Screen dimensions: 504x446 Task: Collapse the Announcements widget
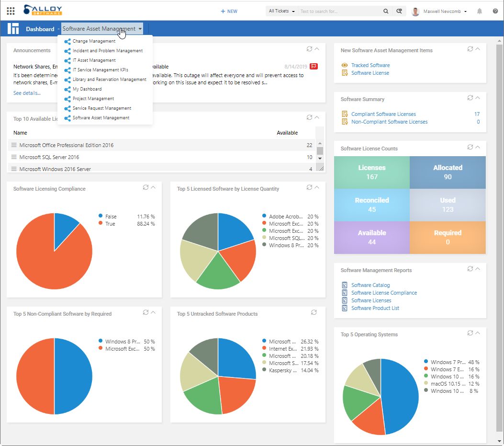(317, 49)
